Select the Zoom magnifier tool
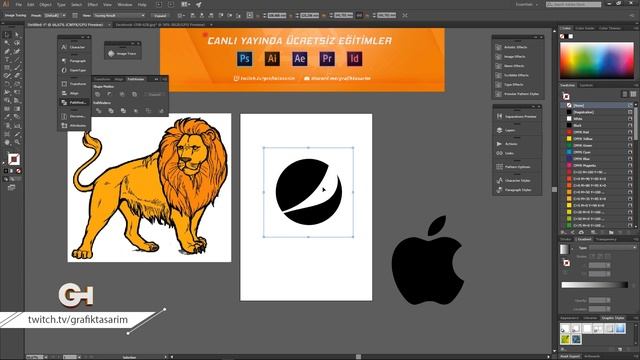 click(17, 142)
